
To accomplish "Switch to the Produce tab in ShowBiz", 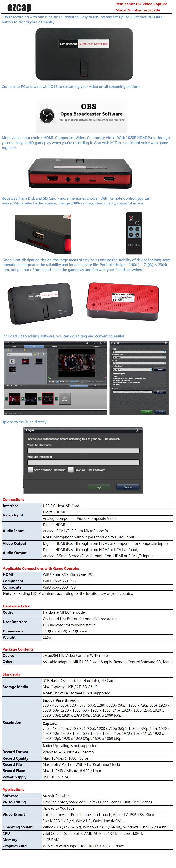I will [x=54, y=346].
